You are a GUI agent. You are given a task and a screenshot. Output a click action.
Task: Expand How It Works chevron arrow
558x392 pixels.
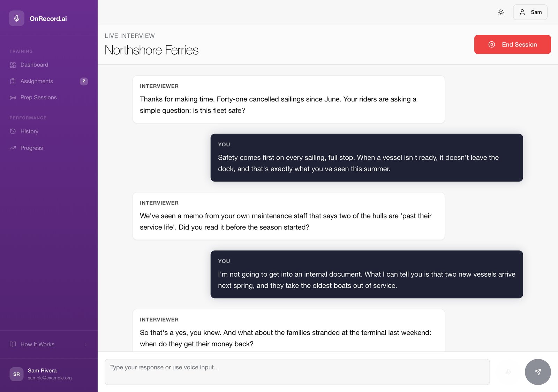click(85, 344)
